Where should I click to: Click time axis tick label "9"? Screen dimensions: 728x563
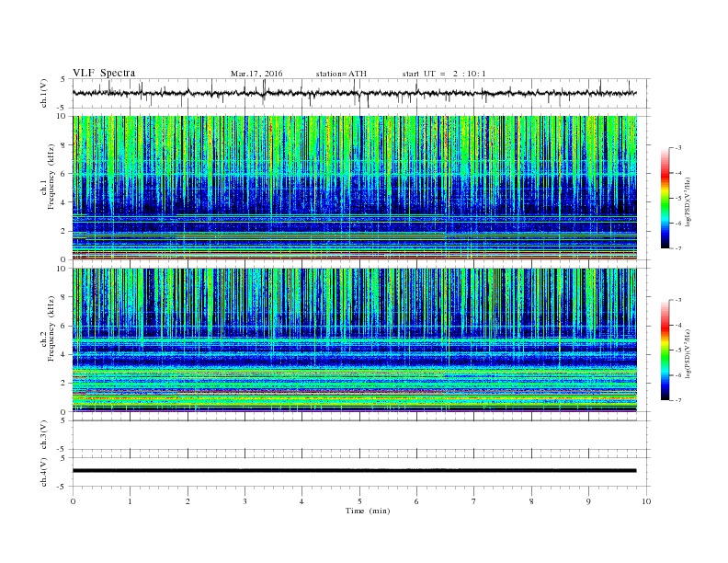(x=588, y=501)
